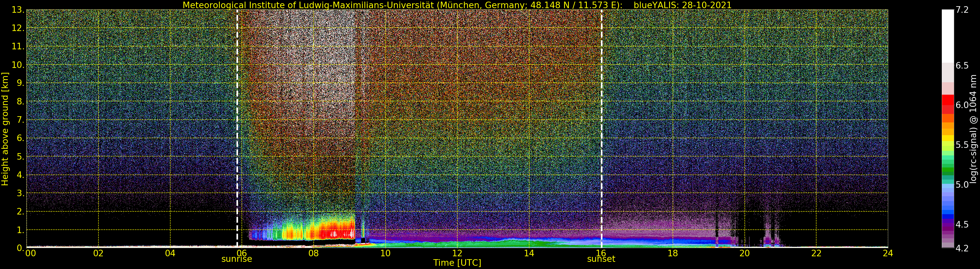Image resolution: width=980 pixels, height=269 pixels.
Task: Click the colorbar tick value 6.5
Action: [x=962, y=65]
